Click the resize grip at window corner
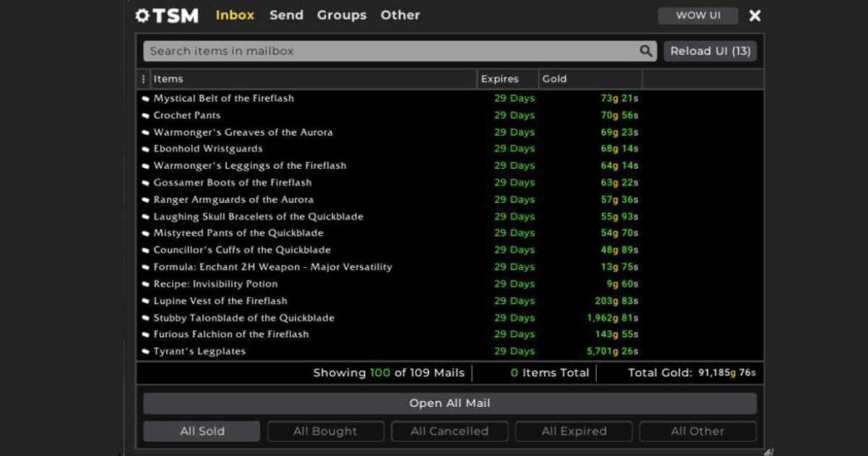 pyautogui.click(x=768, y=451)
